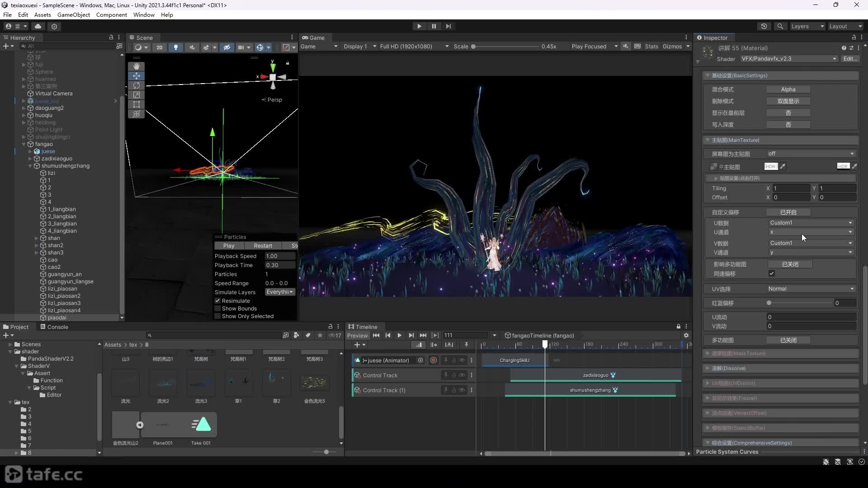Switch to the Console tab
Screen dimensions: 868x488
pos(54,327)
